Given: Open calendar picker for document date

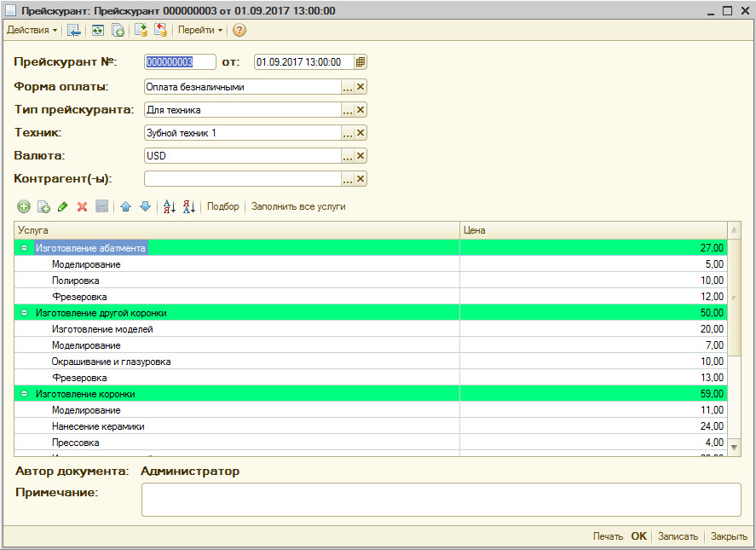Looking at the screenshot, I should 361,62.
